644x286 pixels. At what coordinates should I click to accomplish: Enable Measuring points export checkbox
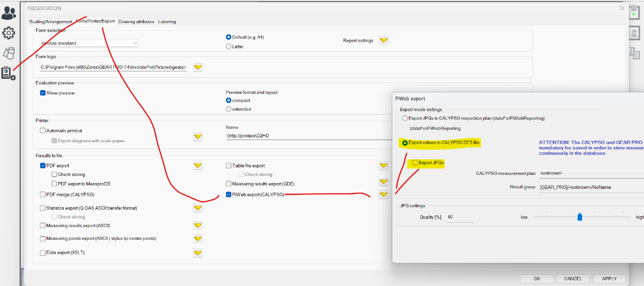click(x=43, y=238)
